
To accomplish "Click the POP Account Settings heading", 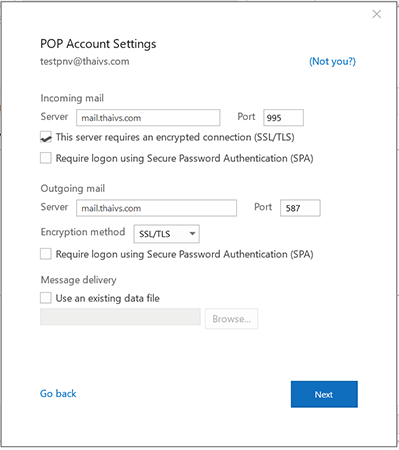I will (98, 44).
